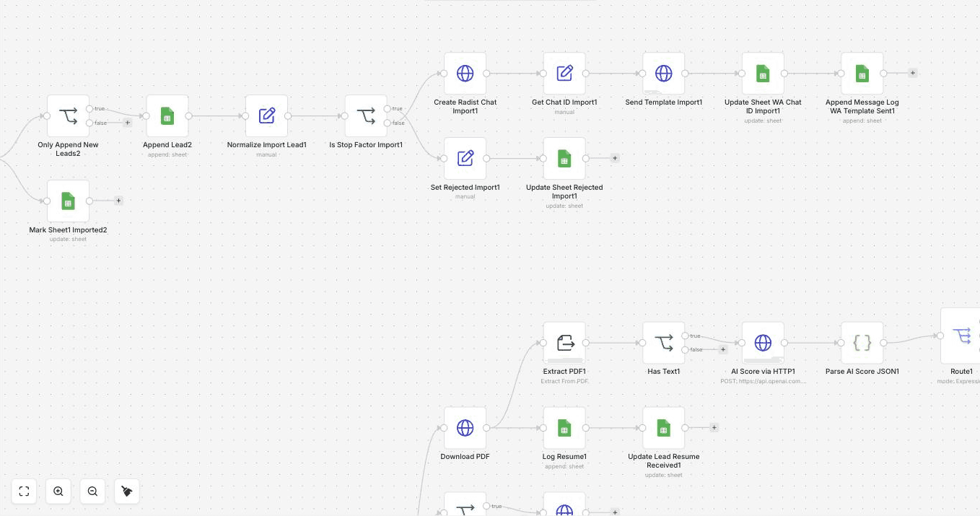
Task: Add node after Update Sheet Rejected Import1
Action: click(x=615, y=158)
